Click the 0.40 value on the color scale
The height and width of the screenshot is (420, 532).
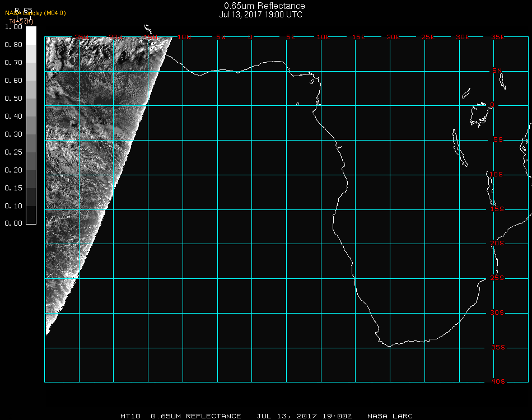pyautogui.click(x=13, y=116)
